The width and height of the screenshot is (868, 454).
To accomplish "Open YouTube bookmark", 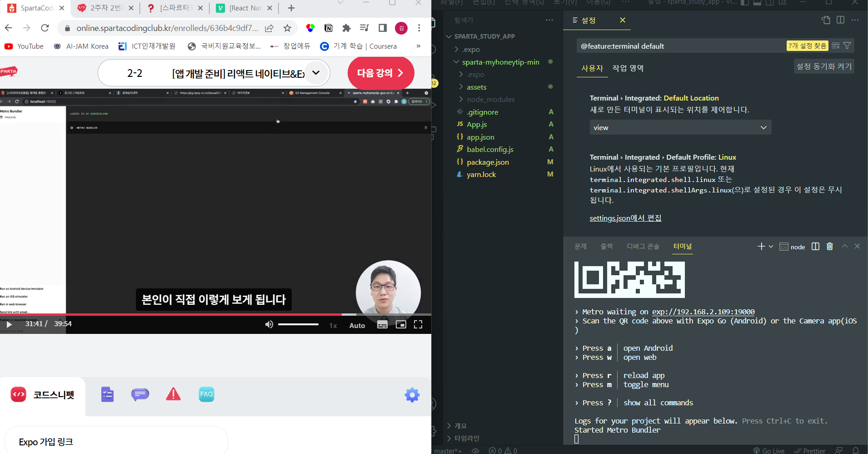I will click(24, 46).
